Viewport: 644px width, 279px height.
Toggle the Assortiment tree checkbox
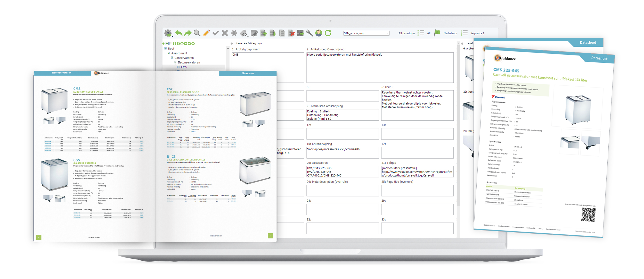point(169,53)
